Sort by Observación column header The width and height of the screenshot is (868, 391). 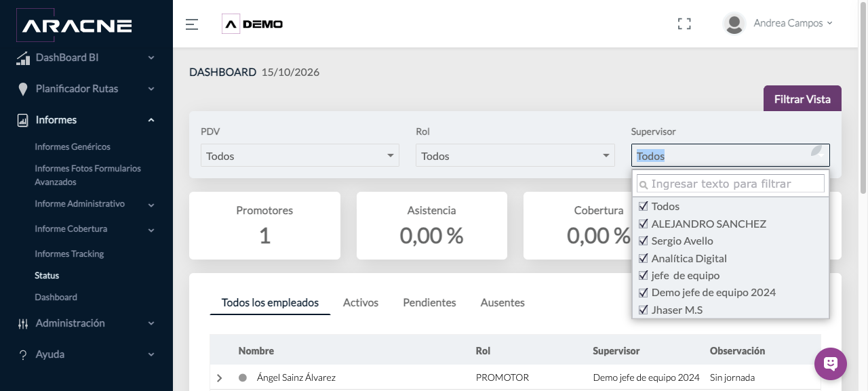click(737, 350)
